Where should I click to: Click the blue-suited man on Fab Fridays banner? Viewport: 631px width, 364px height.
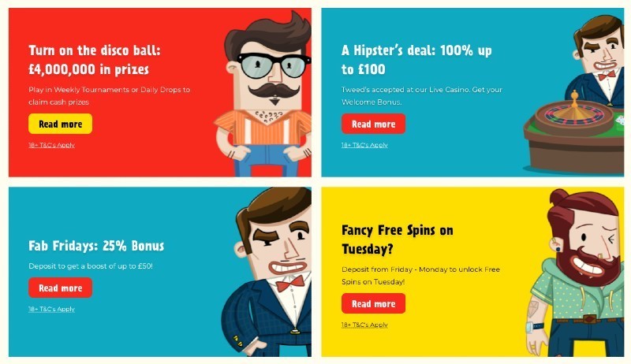point(267,272)
